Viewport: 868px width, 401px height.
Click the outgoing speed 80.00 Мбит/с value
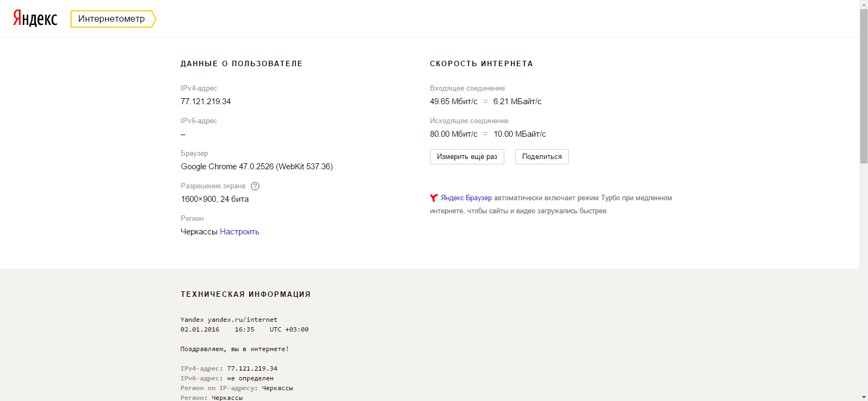454,134
